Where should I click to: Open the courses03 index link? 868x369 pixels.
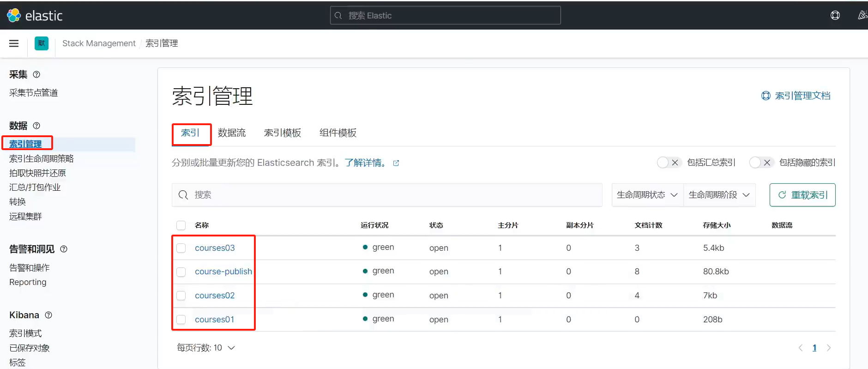(x=215, y=248)
